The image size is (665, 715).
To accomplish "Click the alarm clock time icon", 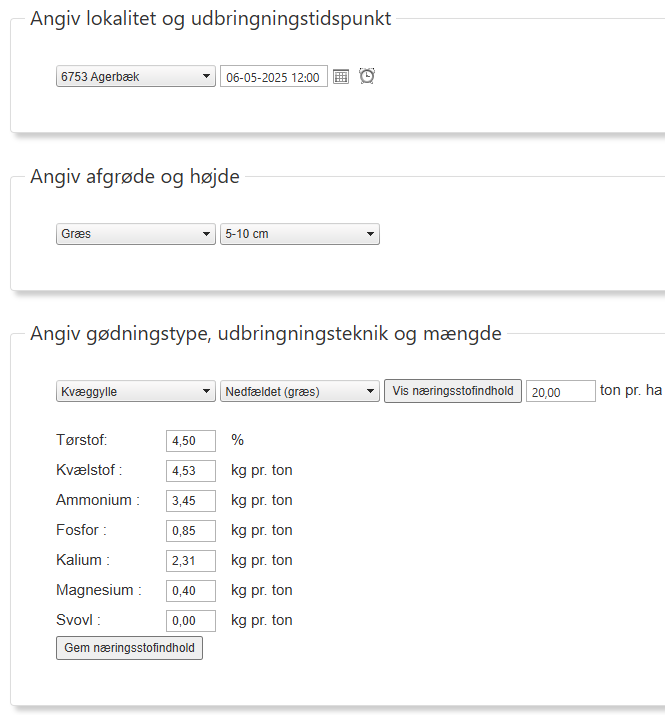I will point(367,76).
